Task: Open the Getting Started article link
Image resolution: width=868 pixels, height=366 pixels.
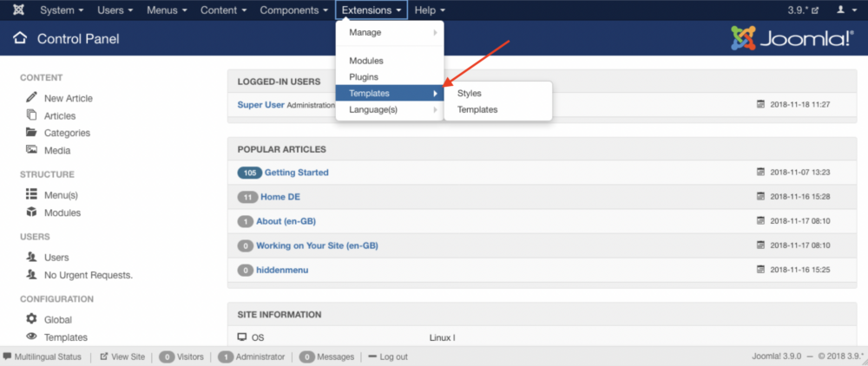Action: coord(296,173)
